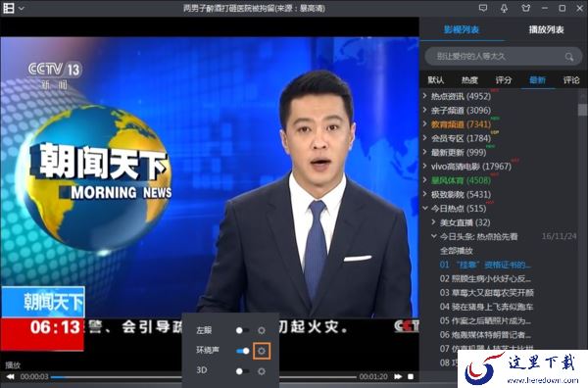Click the video title in the title bar
This screenshot has height=388, width=588.
[x=254, y=8]
